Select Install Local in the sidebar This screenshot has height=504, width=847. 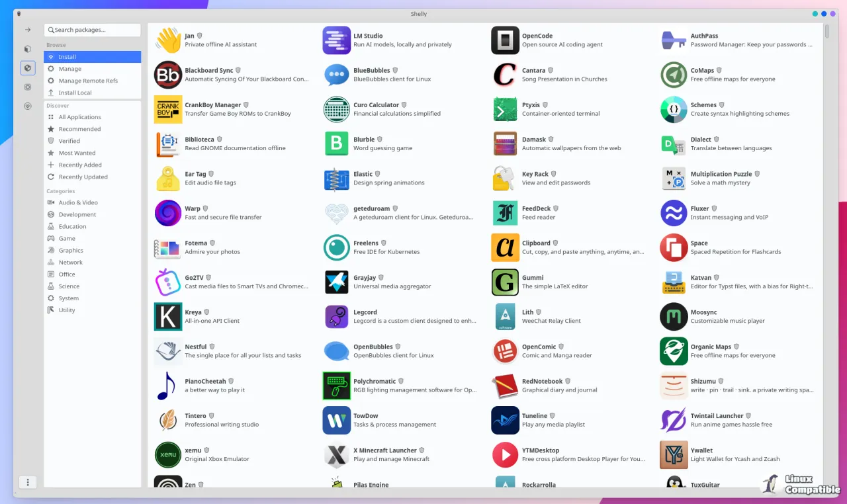(93, 93)
